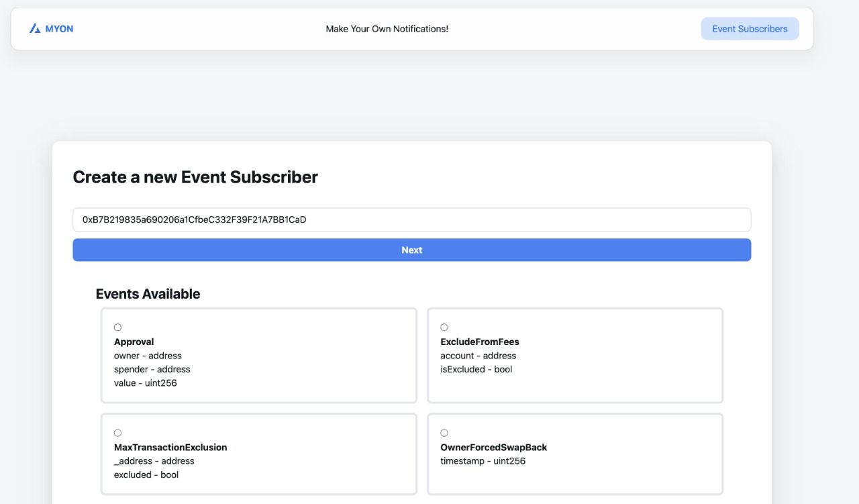The width and height of the screenshot is (859, 504).
Task: Click the "ExcludeFromFees" event title
Action: click(x=480, y=342)
